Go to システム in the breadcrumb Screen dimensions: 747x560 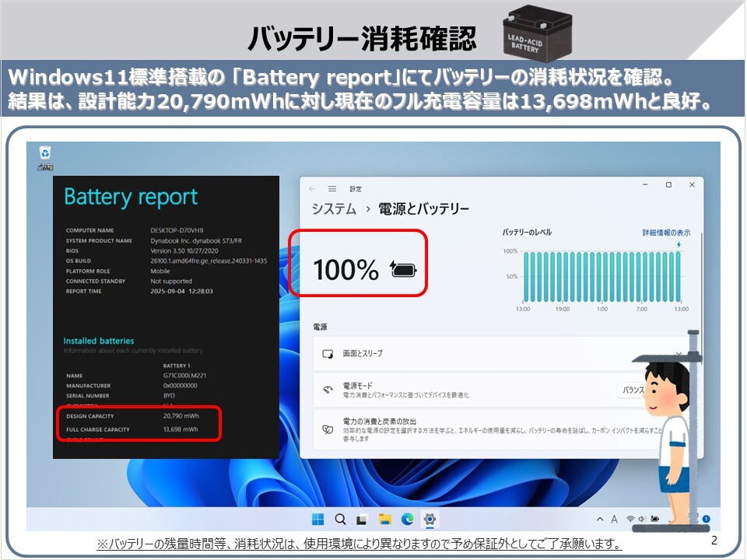point(334,209)
